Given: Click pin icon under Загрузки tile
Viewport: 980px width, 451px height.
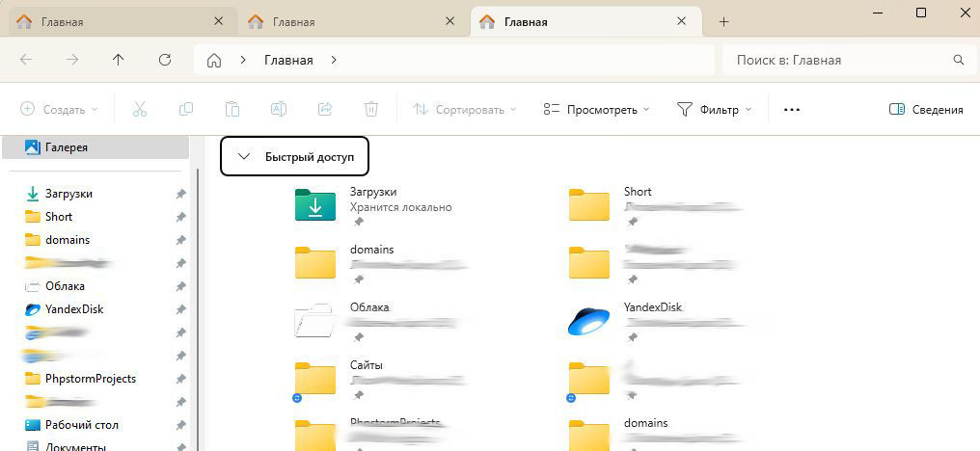Looking at the screenshot, I should coord(358,222).
